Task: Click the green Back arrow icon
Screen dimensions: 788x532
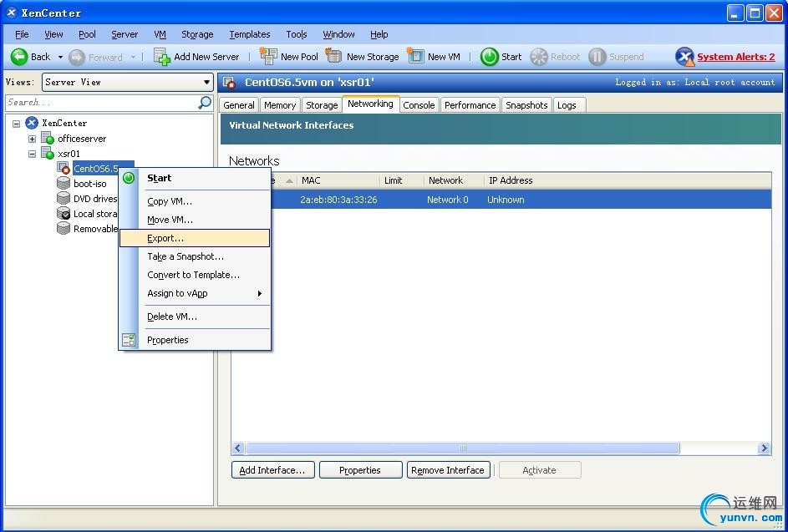Action: 19,57
